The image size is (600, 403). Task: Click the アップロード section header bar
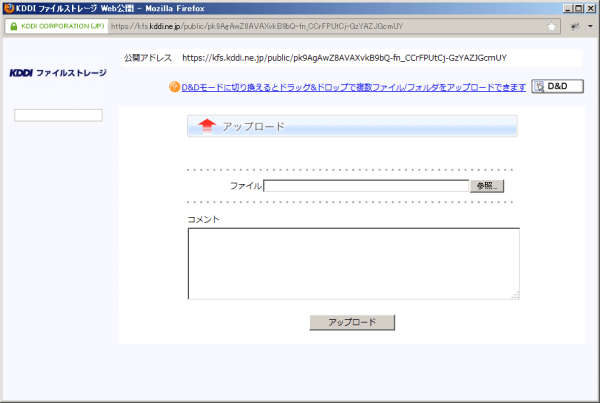(x=352, y=126)
